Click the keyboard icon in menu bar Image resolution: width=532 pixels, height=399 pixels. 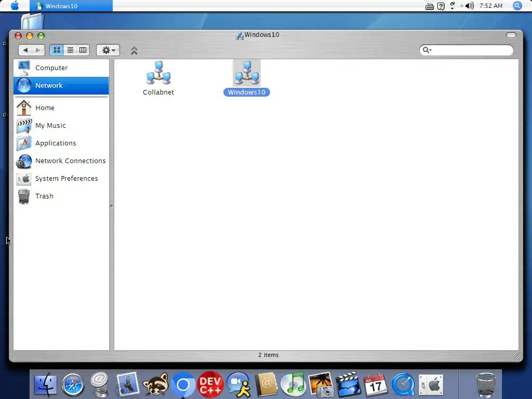pyautogui.click(x=430, y=6)
